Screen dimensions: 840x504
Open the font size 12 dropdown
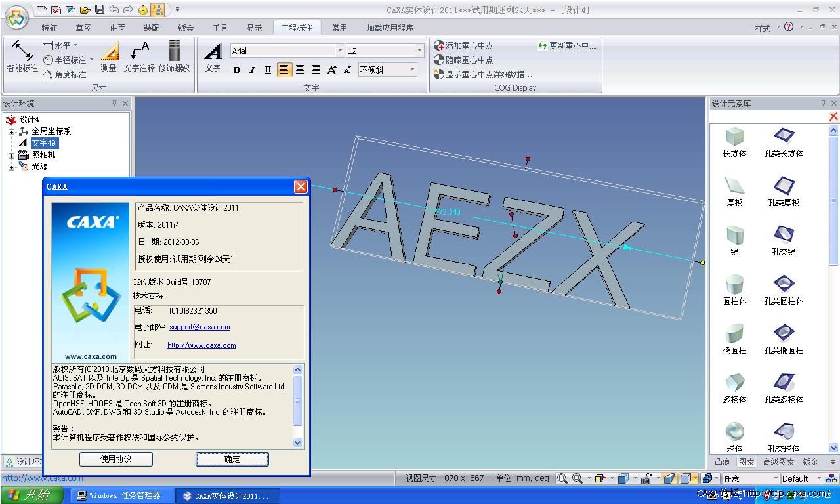pos(419,51)
